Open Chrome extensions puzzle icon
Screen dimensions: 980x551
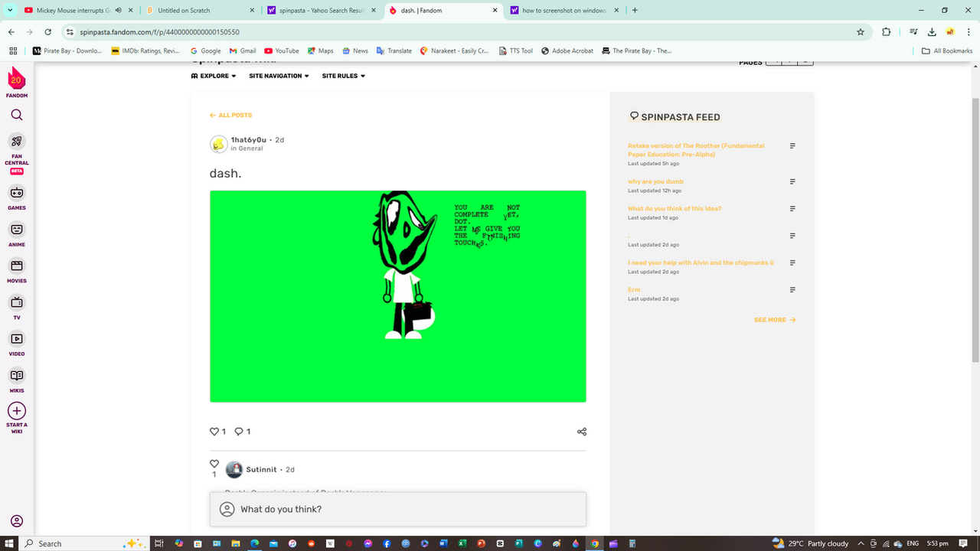click(886, 32)
